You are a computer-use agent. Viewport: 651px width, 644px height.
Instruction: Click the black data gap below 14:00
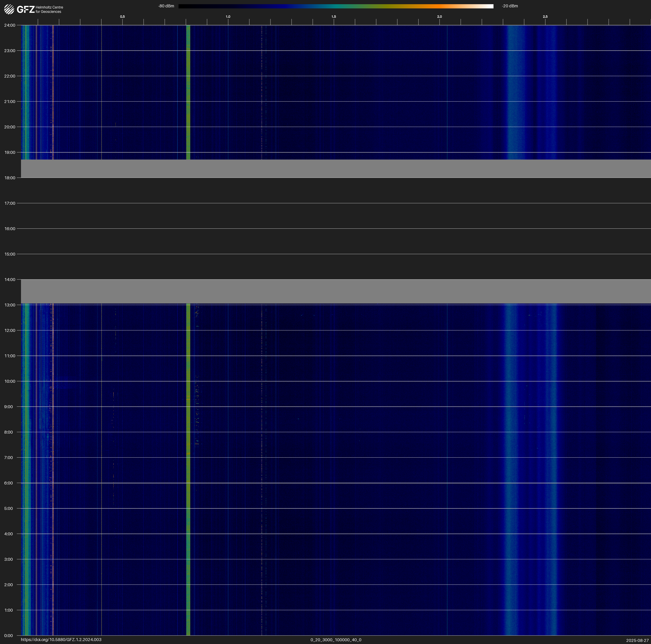pyautogui.click(x=336, y=292)
